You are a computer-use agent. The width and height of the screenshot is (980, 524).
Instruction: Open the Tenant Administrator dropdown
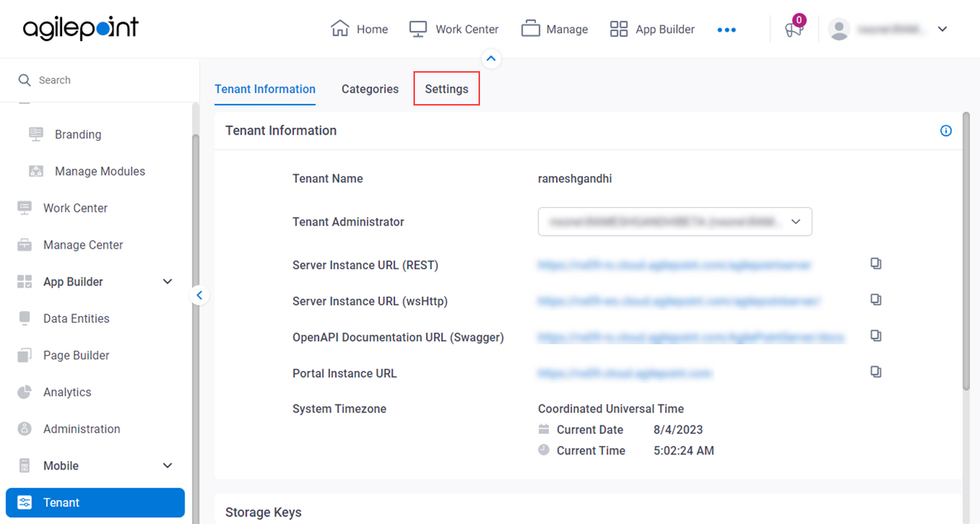coord(675,221)
